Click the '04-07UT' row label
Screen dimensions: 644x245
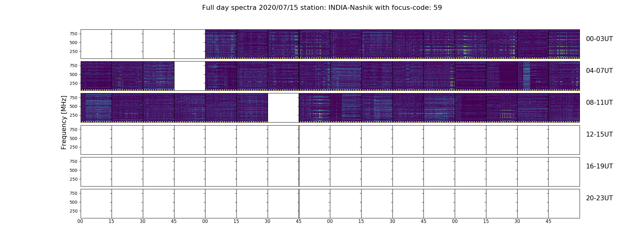click(x=599, y=71)
